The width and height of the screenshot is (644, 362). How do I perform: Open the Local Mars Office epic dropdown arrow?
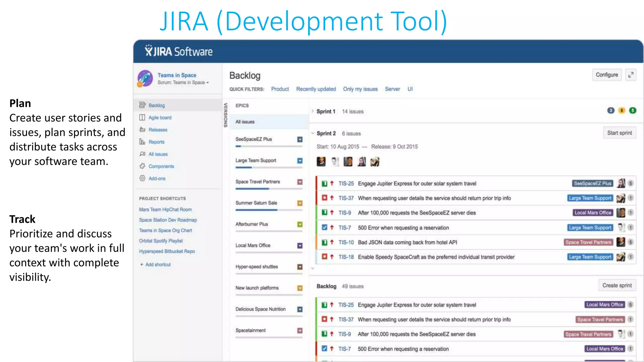click(300, 245)
